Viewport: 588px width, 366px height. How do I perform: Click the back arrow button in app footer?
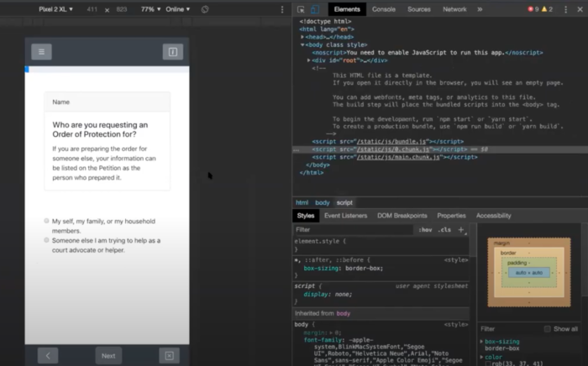point(48,355)
